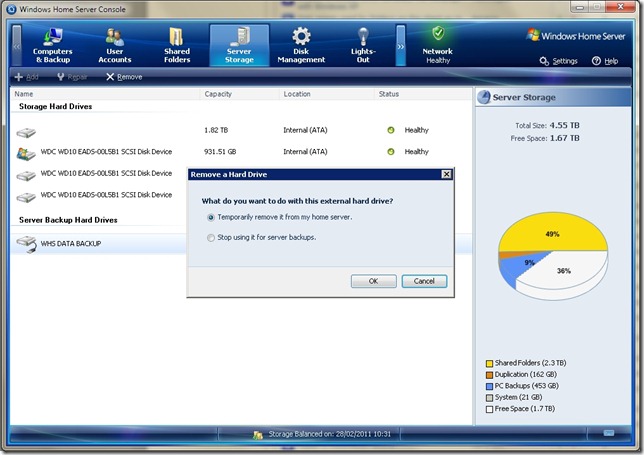View Network Healthy status
The image size is (644, 455).
click(437, 45)
